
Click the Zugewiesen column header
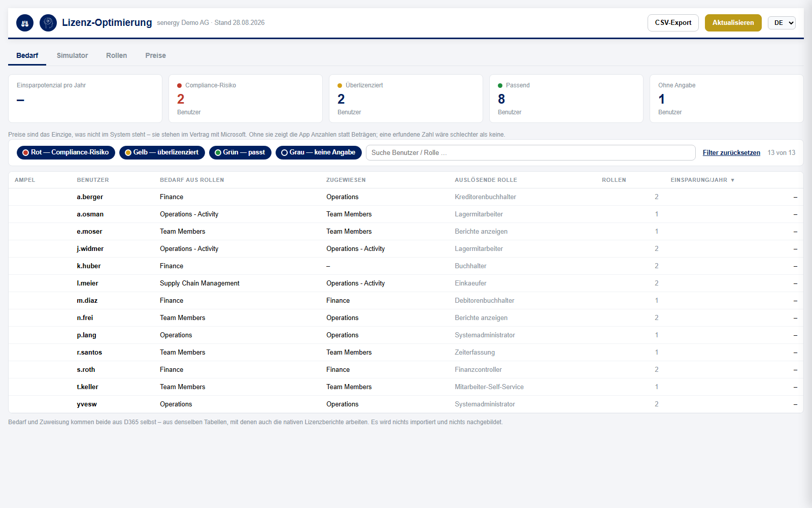[x=346, y=180]
